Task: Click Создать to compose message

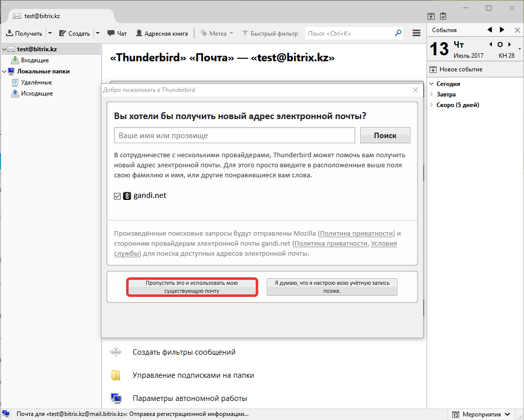Action: click(x=74, y=34)
